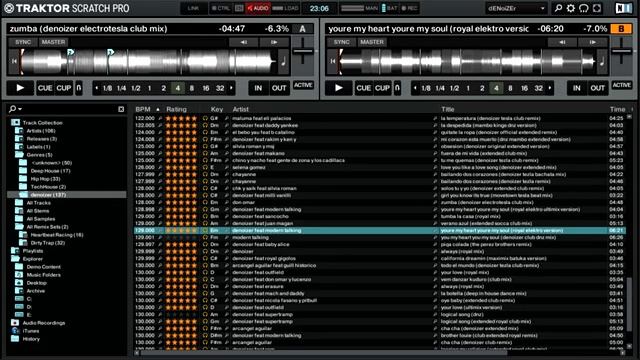640x360 pixels.
Task: Click the second cue marker on Deck A waveform
Action: click(x=110, y=52)
